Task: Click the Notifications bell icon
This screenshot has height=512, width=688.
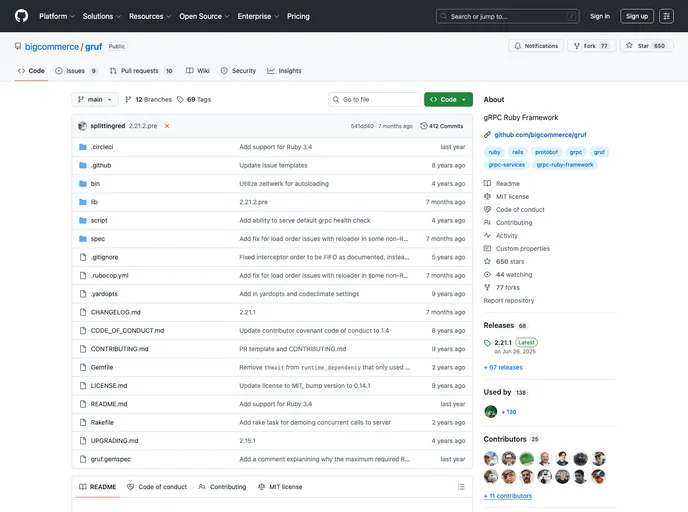Action: pos(517,46)
